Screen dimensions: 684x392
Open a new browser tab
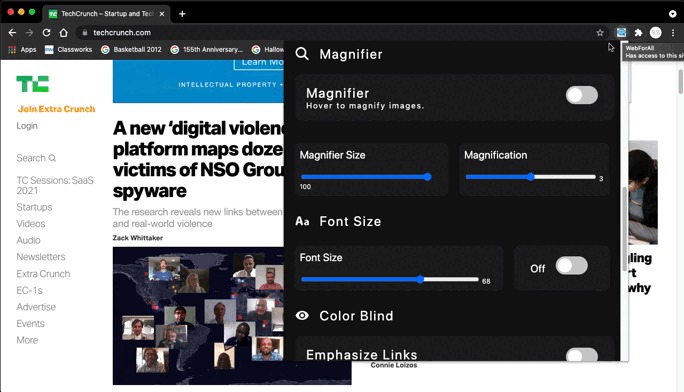click(182, 14)
